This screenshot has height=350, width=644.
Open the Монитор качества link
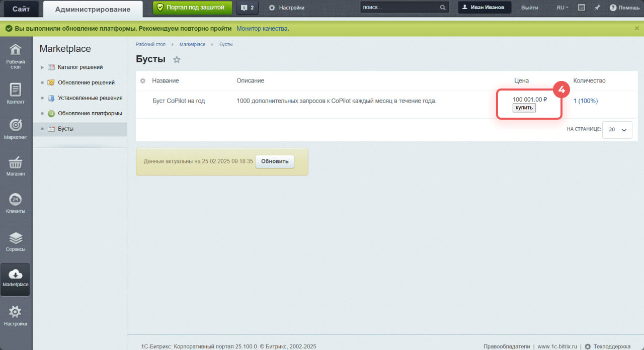coord(262,28)
